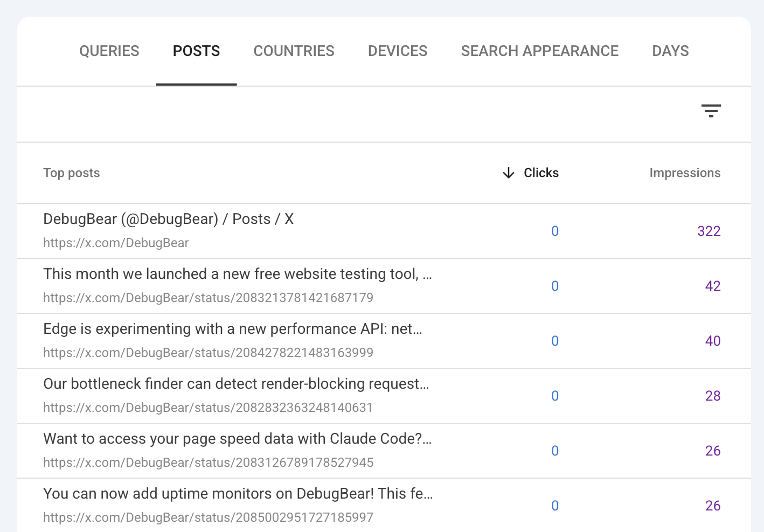Open the 'Edge is experimenting' post row
This screenshot has height=532, width=764.
[x=384, y=341]
